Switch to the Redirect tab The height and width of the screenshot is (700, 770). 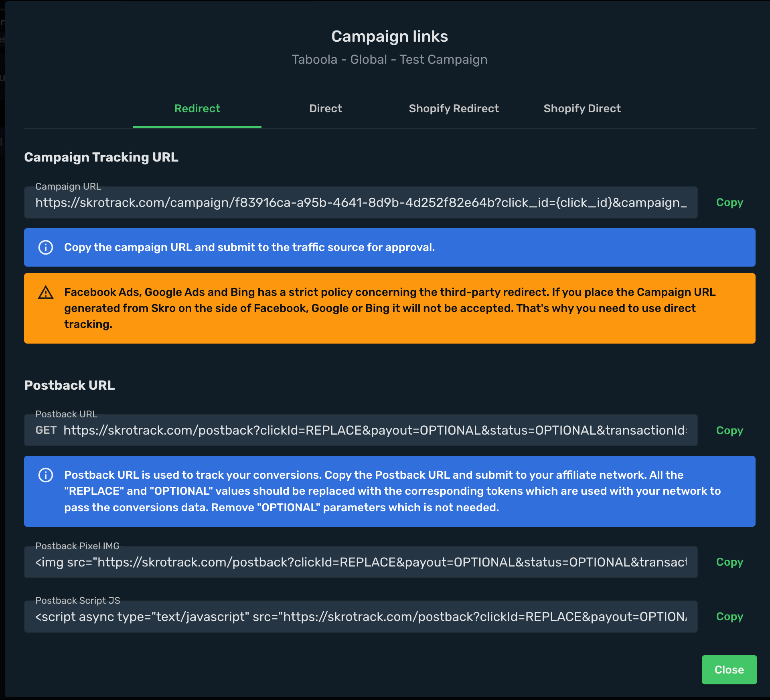click(197, 108)
